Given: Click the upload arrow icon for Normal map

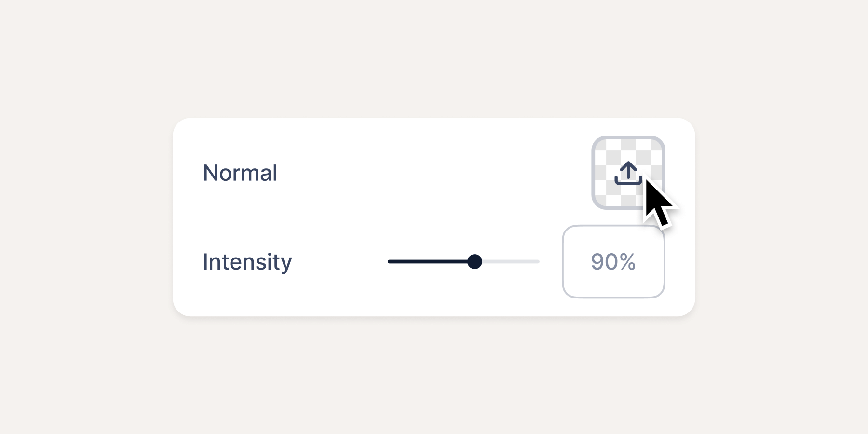Looking at the screenshot, I should click(x=628, y=173).
